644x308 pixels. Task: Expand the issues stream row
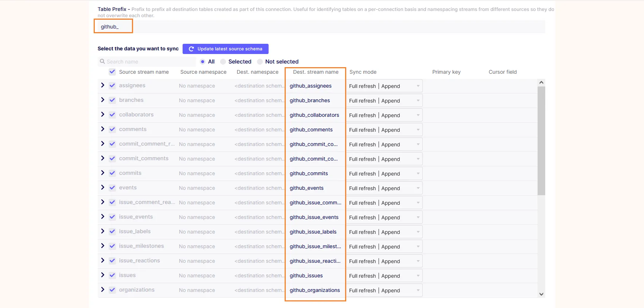(102, 275)
